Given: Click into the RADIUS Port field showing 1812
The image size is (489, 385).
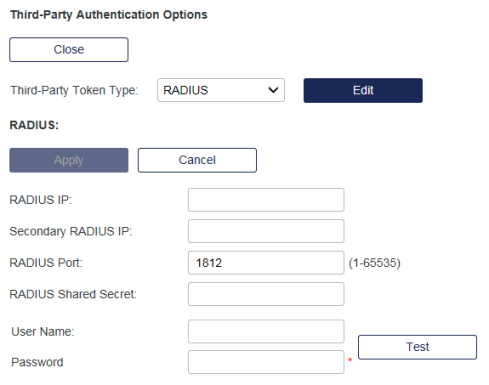Looking at the screenshot, I should 266,263.
